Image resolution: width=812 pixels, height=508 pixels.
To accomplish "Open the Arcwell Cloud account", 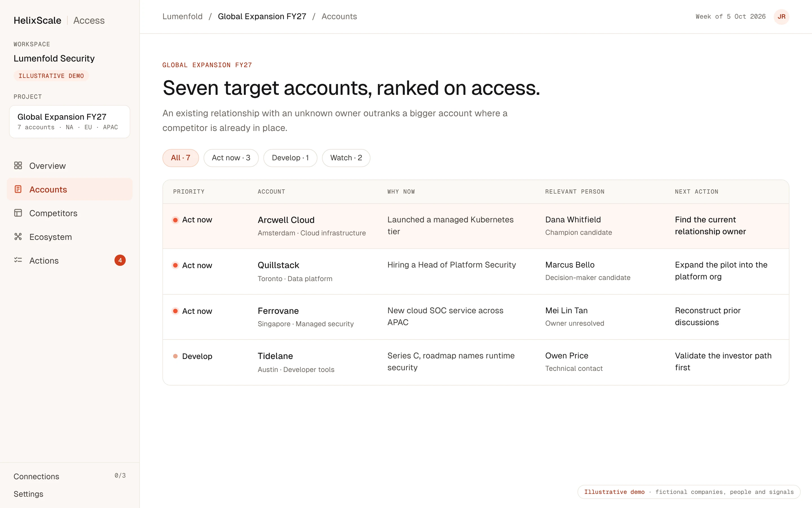I will tap(286, 220).
